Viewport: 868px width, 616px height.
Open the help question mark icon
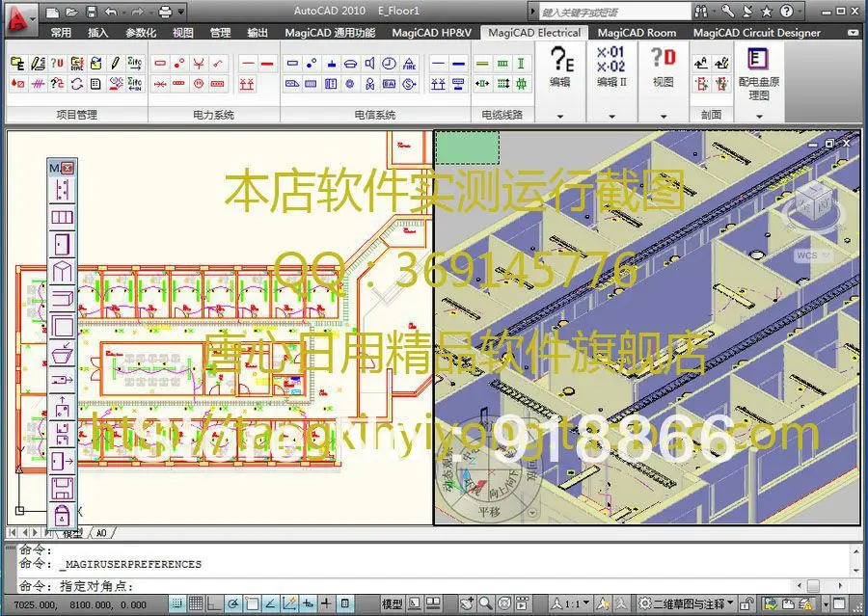click(786, 12)
